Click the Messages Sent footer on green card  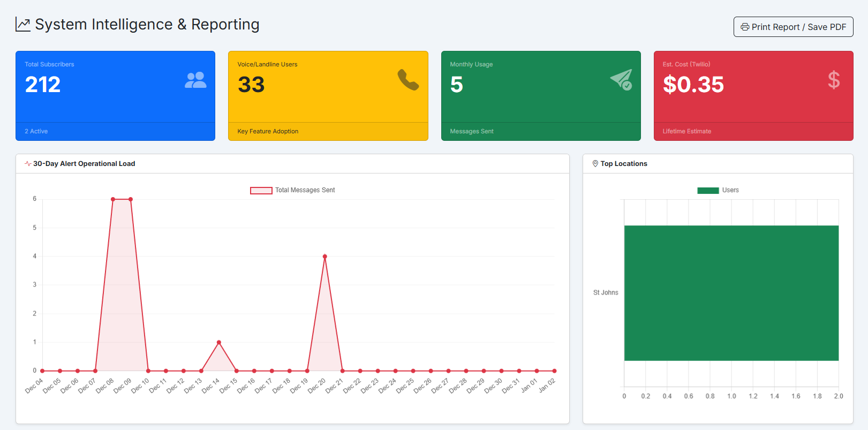tap(471, 131)
